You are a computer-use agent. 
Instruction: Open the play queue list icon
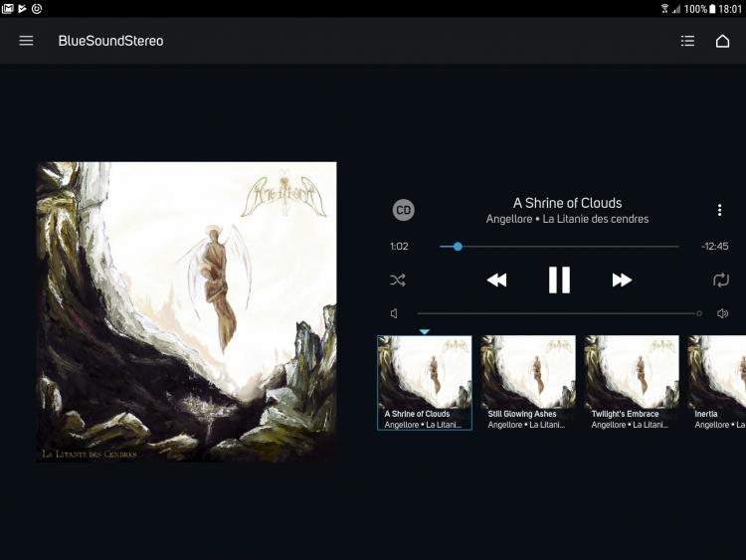pyautogui.click(x=687, y=41)
